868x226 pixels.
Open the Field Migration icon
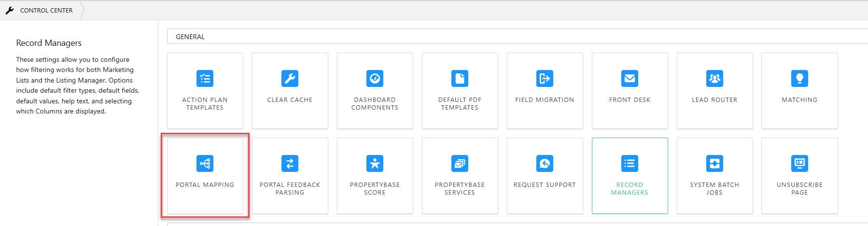point(545,78)
